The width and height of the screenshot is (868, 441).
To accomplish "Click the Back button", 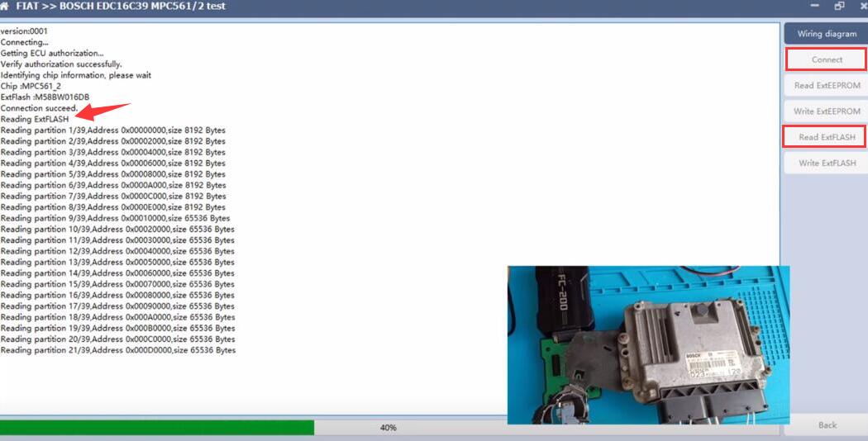I will [827, 425].
